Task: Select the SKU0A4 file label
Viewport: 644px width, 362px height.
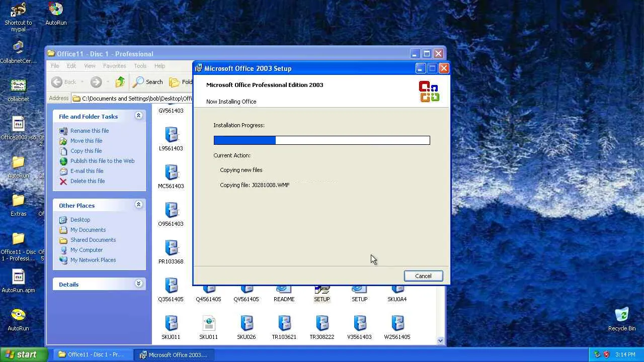Action: [397, 299]
